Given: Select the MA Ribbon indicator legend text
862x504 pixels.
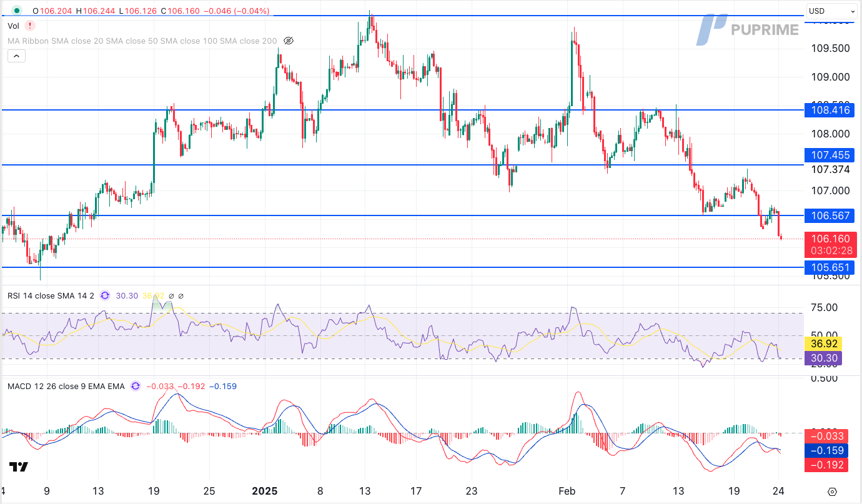Looking at the screenshot, I should pos(142,41).
